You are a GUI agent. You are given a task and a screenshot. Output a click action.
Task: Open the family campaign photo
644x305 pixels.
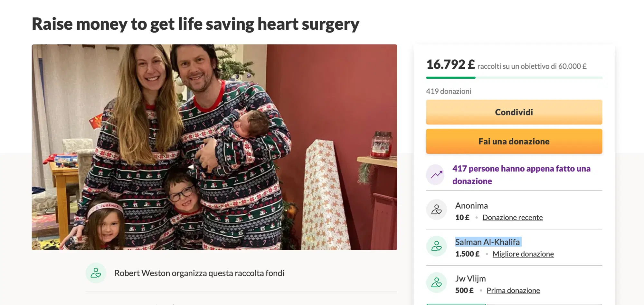[x=214, y=147]
